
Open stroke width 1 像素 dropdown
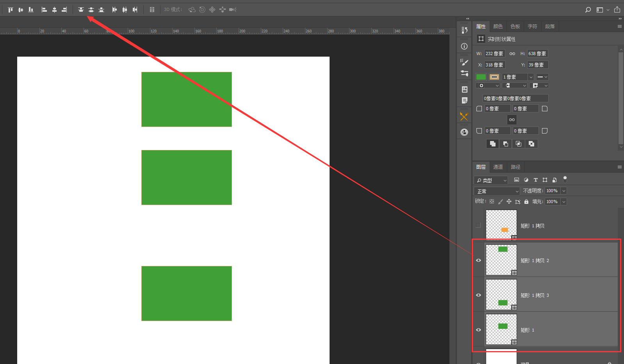pos(531,77)
